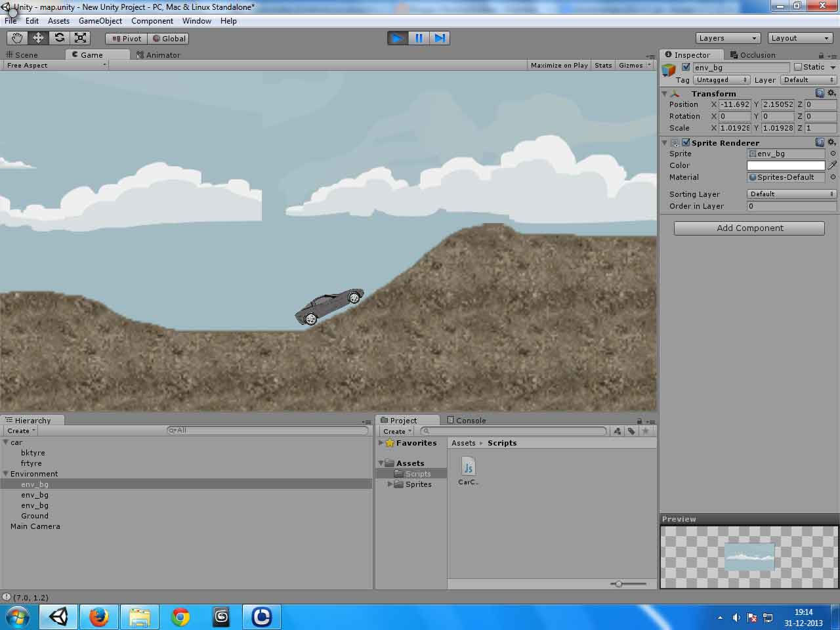Toggle the env_bg object active checkbox
The width and height of the screenshot is (840, 630).
686,67
